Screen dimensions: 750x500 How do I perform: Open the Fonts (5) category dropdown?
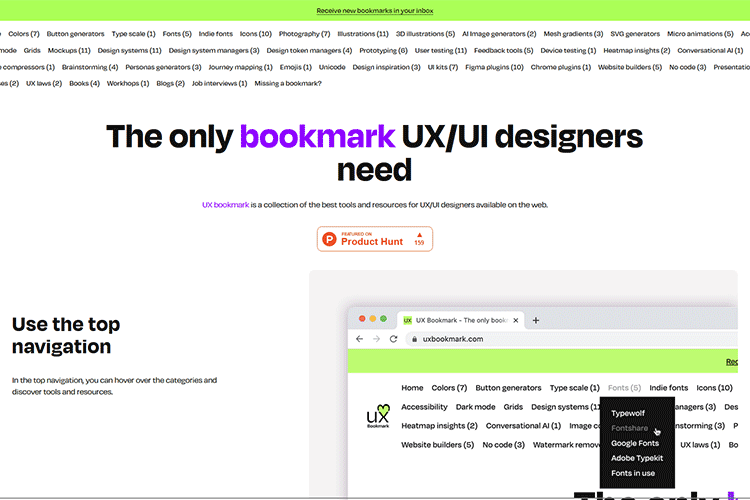pyautogui.click(x=174, y=34)
